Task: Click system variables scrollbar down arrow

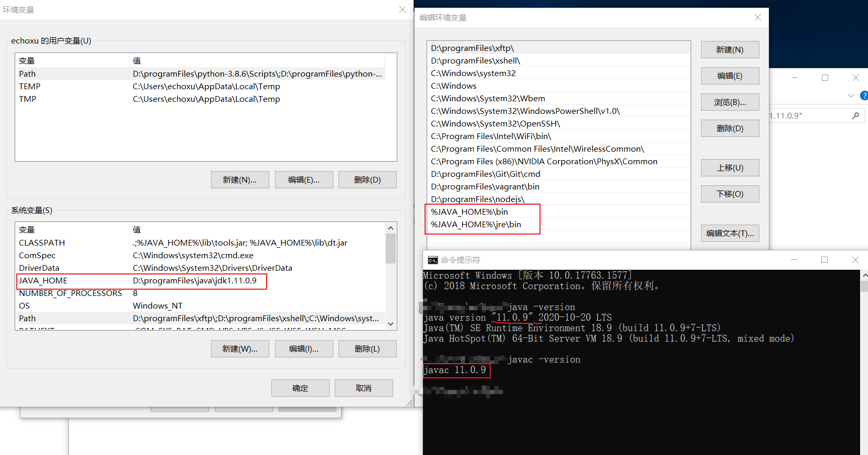Action: (x=390, y=324)
